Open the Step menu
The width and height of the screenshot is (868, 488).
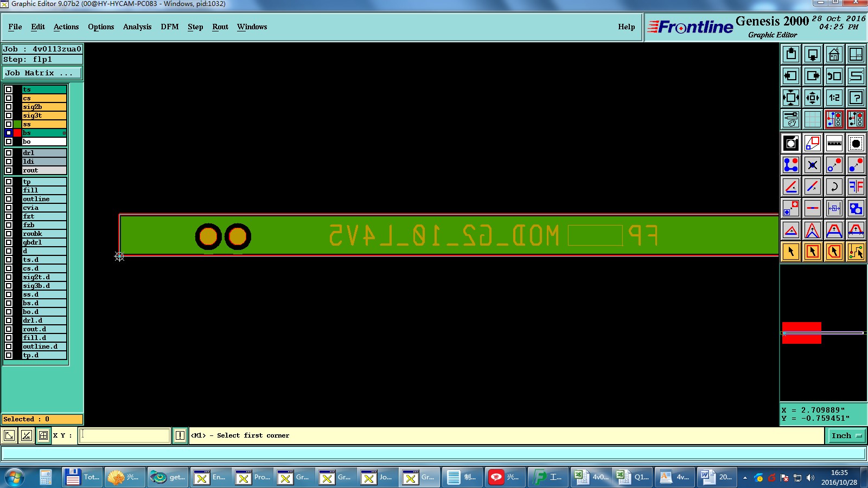[195, 27]
